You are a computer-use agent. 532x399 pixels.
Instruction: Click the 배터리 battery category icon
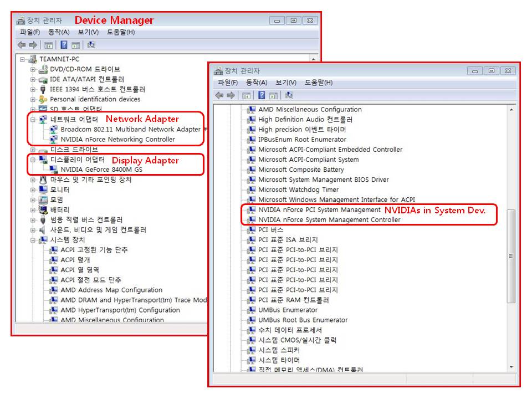[x=43, y=209]
